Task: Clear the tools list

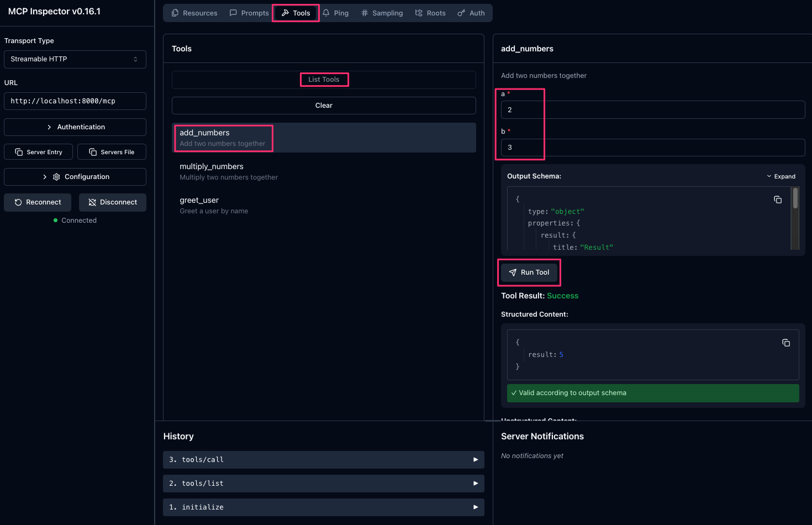Action: [324, 106]
